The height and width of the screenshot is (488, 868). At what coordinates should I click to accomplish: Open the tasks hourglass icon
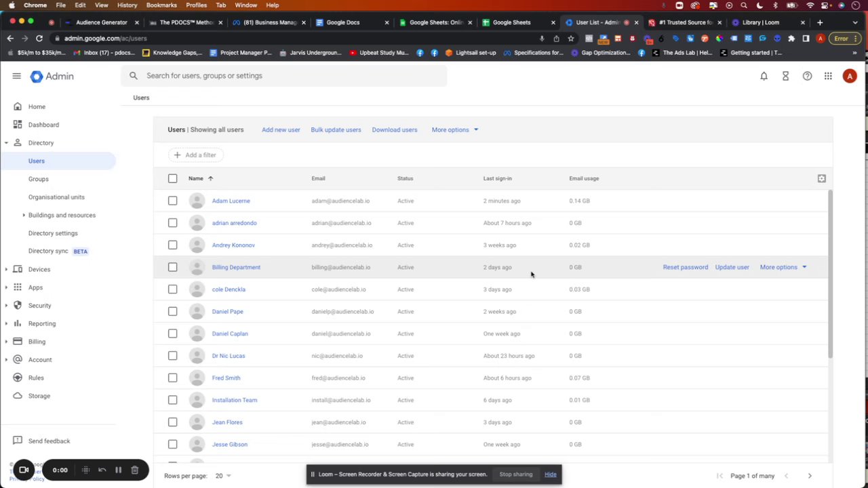click(785, 76)
